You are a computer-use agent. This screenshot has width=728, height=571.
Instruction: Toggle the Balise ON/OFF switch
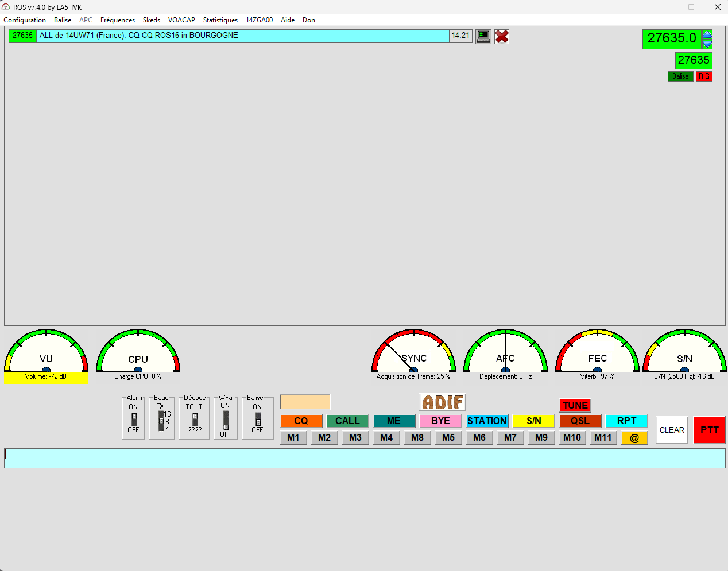pos(258,419)
